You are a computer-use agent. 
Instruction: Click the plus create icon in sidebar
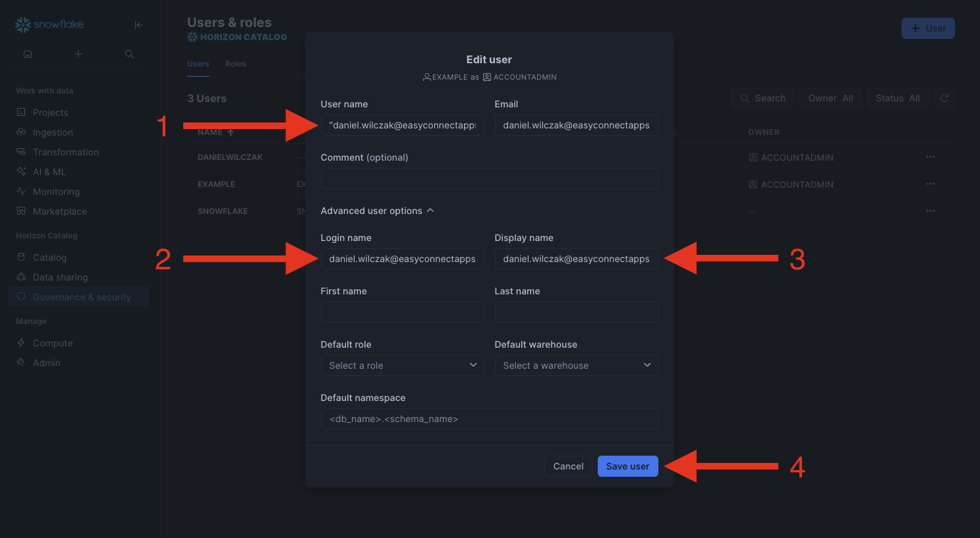click(x=78, y=54)
